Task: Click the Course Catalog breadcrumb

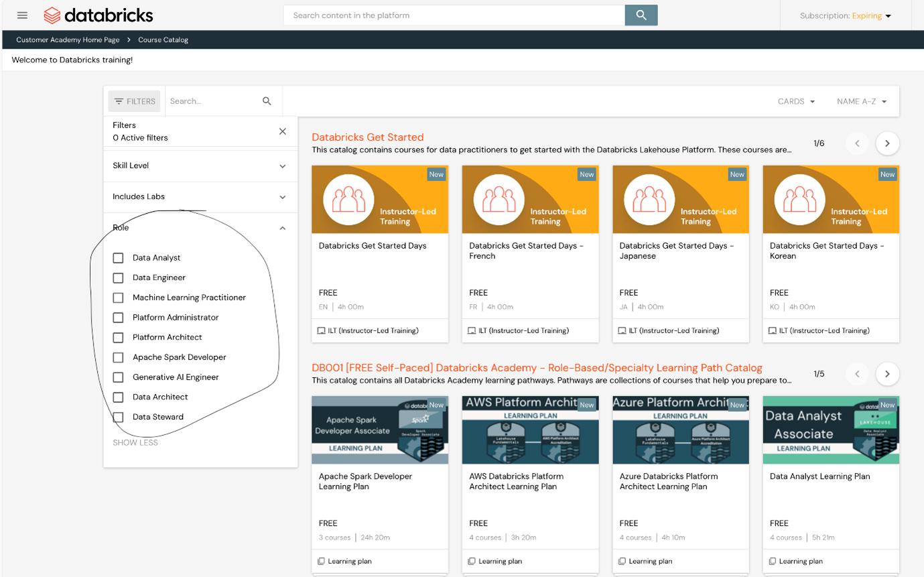Action: pyautogui.click(x=163, y=40)
